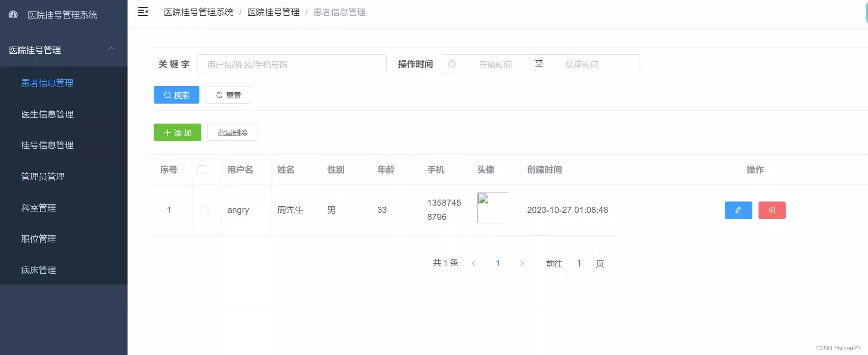Image resolution: width=868 pixels, height=355 pixels.
Task: Open 科室管理 in the sidebar
Action: tap(39, 208)
